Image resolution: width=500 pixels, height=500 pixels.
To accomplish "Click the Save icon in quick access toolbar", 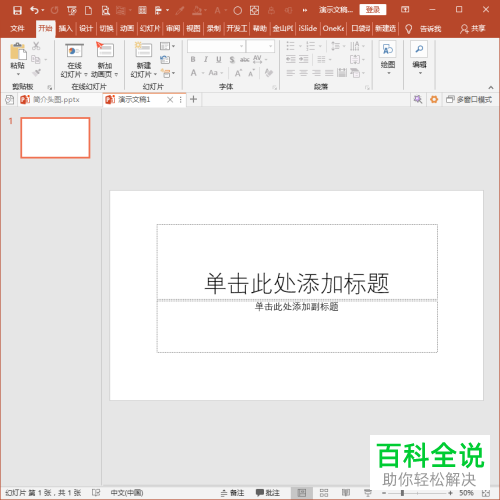I will 17,10.
